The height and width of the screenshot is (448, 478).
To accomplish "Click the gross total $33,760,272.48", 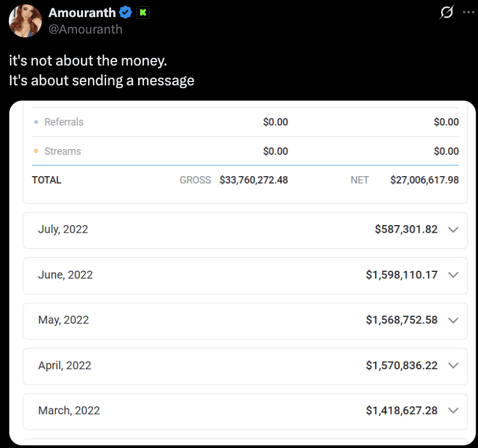I will tap(254, 180).
